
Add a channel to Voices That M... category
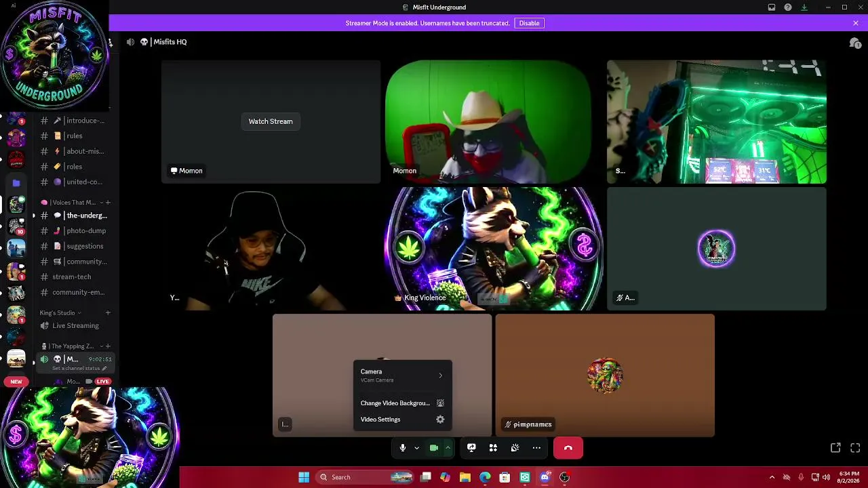(x=108, y=202)
